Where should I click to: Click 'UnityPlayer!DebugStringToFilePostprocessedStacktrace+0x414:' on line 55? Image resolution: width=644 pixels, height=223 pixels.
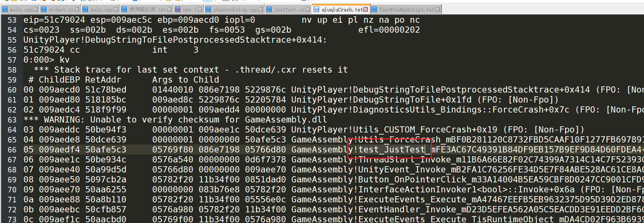point(175,40)
